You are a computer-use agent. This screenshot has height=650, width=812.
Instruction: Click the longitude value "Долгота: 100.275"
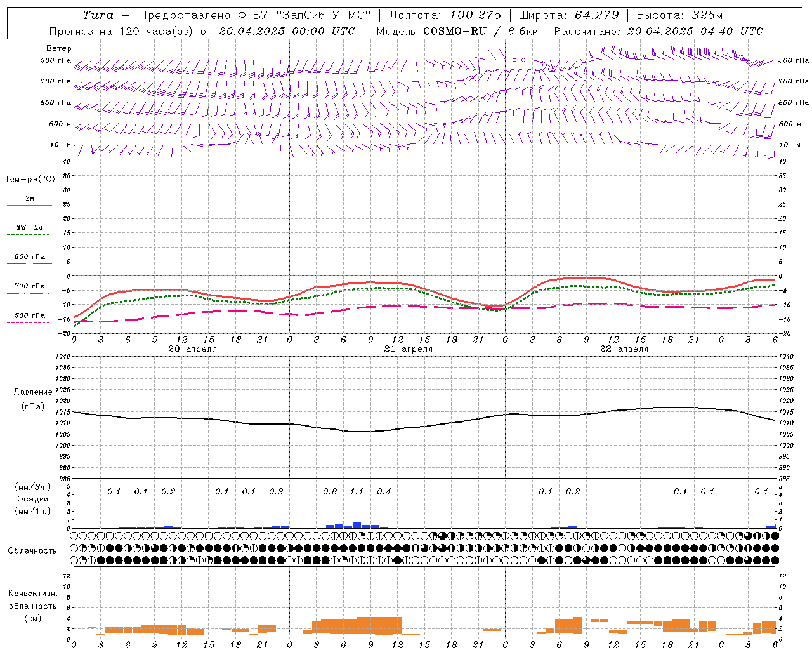point(445,15)
